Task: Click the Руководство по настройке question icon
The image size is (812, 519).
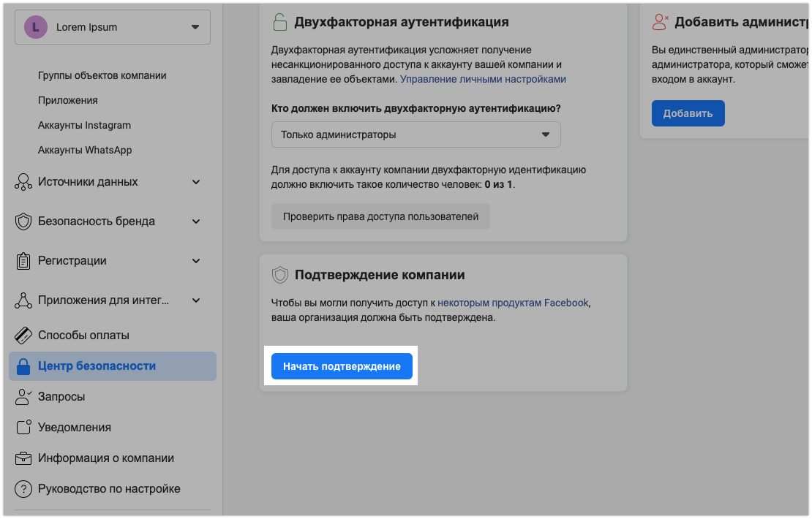Action: click(x=23, y=489)
